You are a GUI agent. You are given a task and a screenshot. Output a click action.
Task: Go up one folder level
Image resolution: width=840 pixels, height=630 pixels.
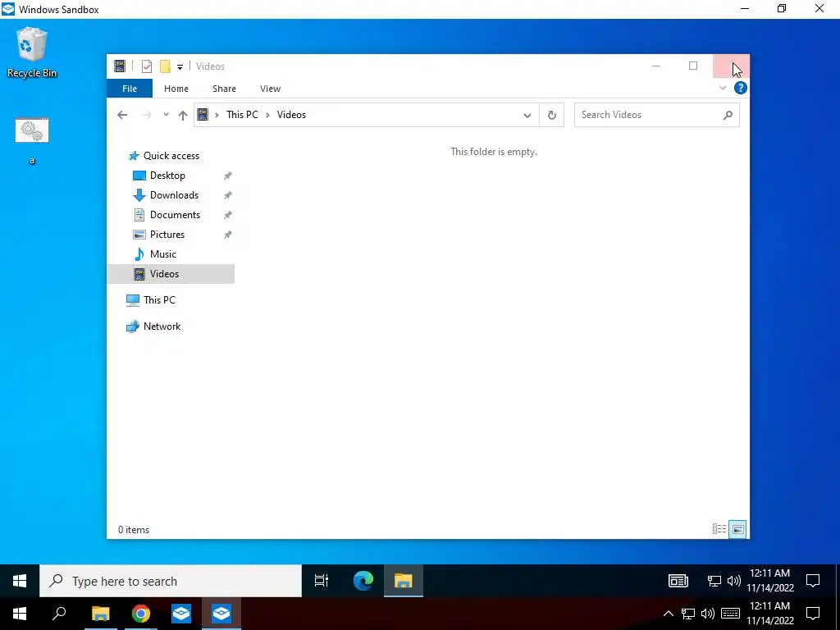click(183, 115)
